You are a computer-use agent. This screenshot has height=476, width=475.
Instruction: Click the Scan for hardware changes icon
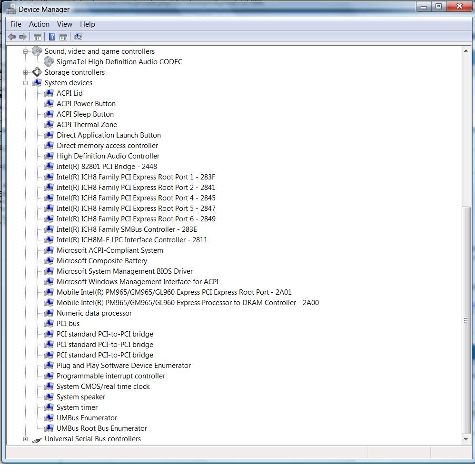click(x=78, y=37)
